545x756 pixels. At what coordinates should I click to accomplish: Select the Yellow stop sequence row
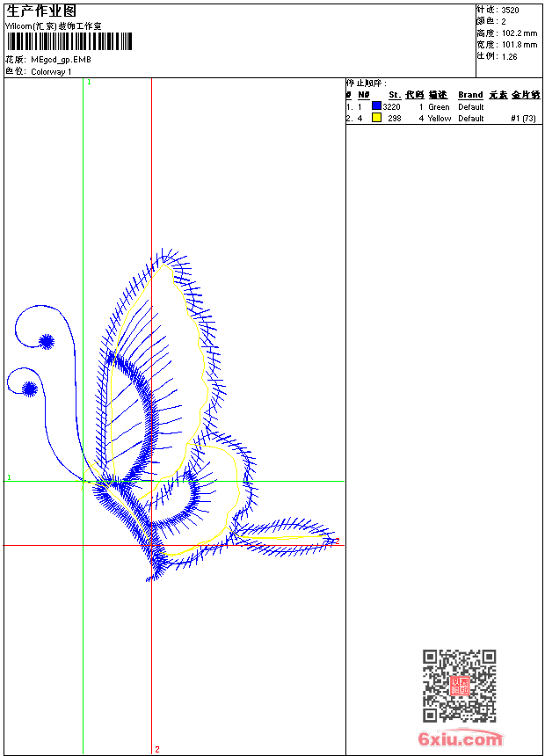(440, 118)
